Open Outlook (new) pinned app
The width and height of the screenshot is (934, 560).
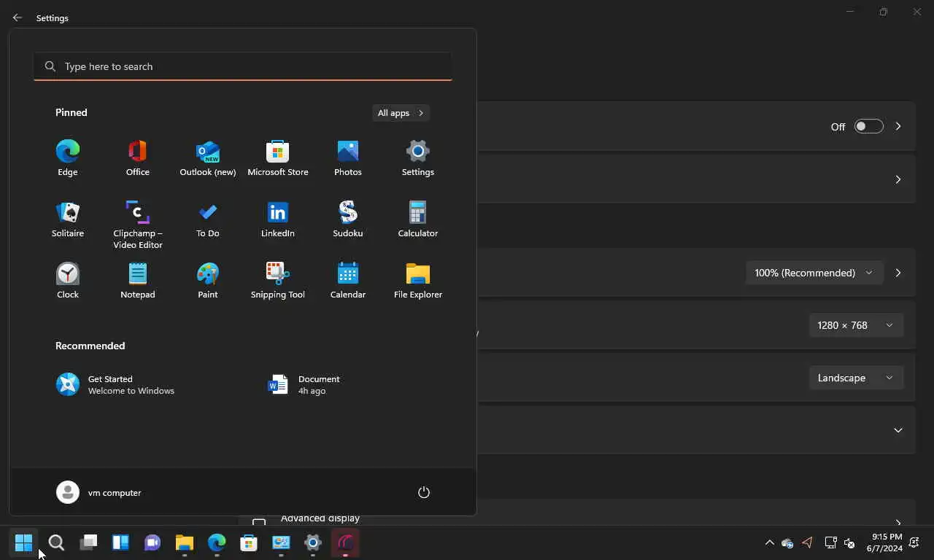208,158
